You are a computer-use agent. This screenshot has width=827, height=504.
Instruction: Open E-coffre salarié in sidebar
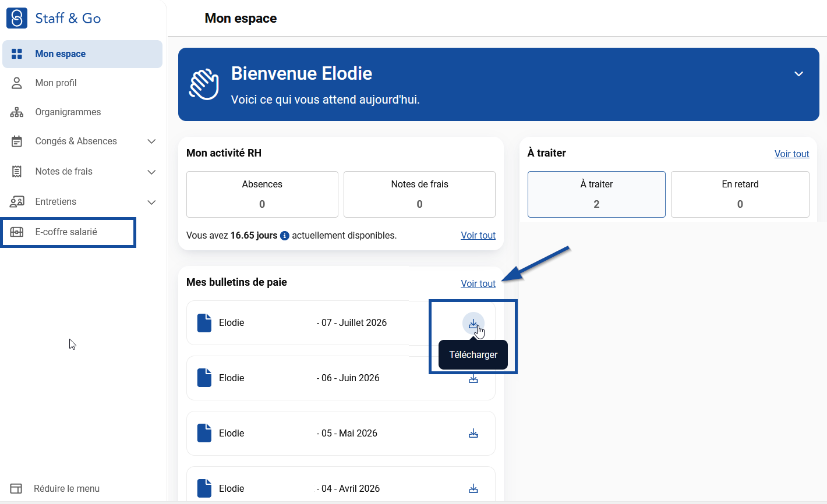(x=69, y=232)
